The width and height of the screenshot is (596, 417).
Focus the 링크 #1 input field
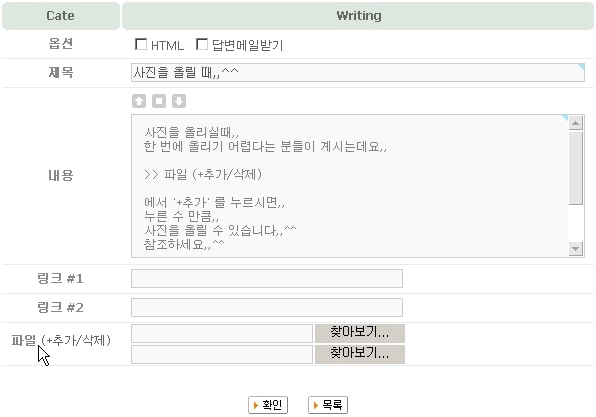(x=267, y=279)
